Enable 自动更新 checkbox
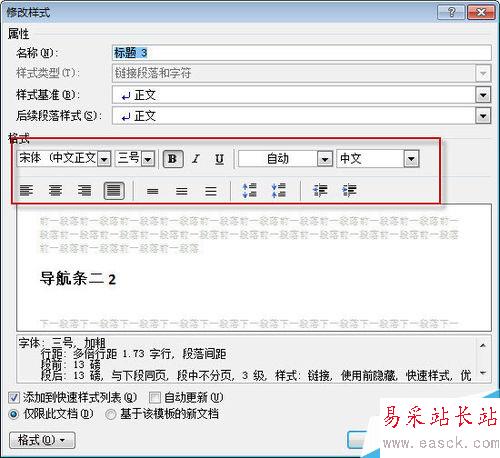The height and width of the screenshot is (458, 500). click(x=154, y=397)
